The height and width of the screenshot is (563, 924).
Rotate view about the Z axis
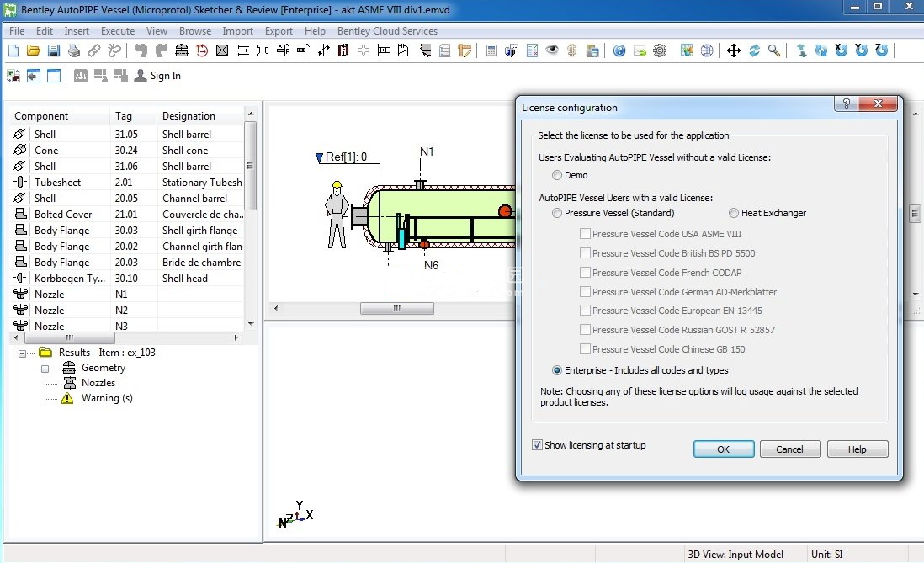point(882,50)
